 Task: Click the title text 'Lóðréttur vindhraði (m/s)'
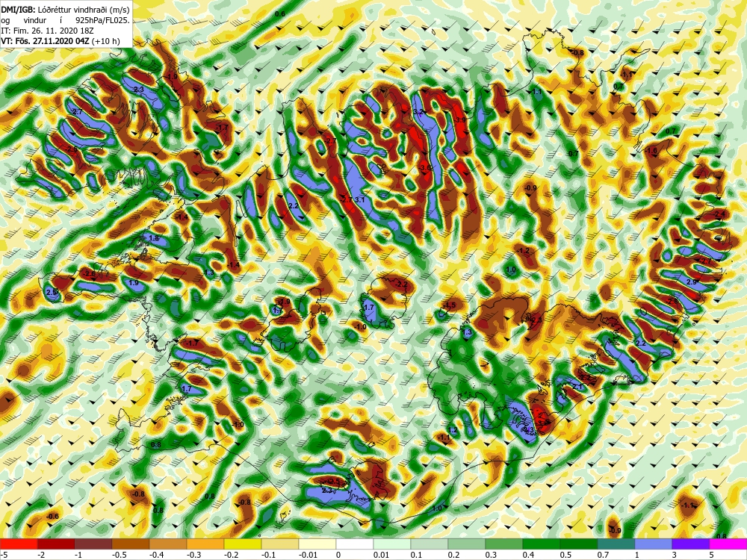coord(84,10)
